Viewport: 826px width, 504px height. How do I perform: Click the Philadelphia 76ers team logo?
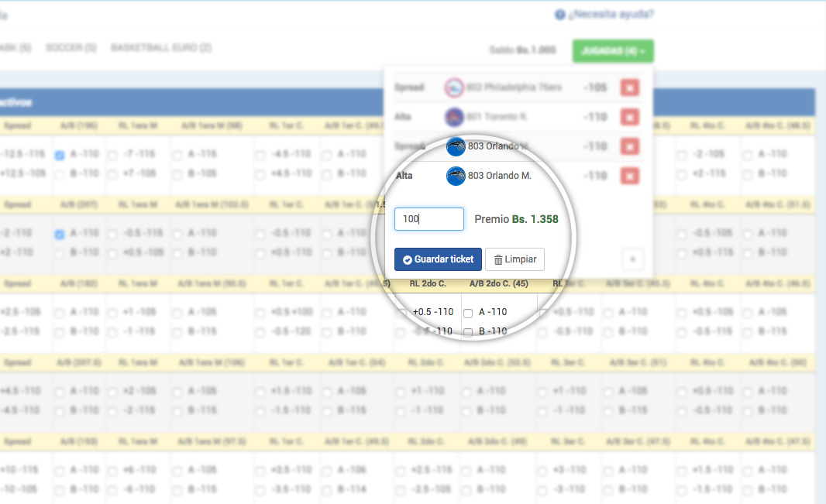pyautogui.click(x=454, y=87)
